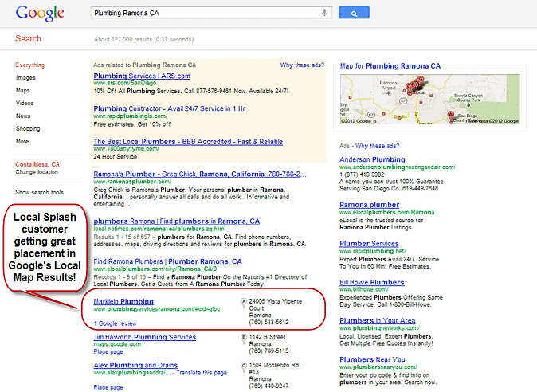The height and width of the screenshot is (392, 537).
Task: Click Translate this page for Alex Plumbing
Action: click(202, 373)
